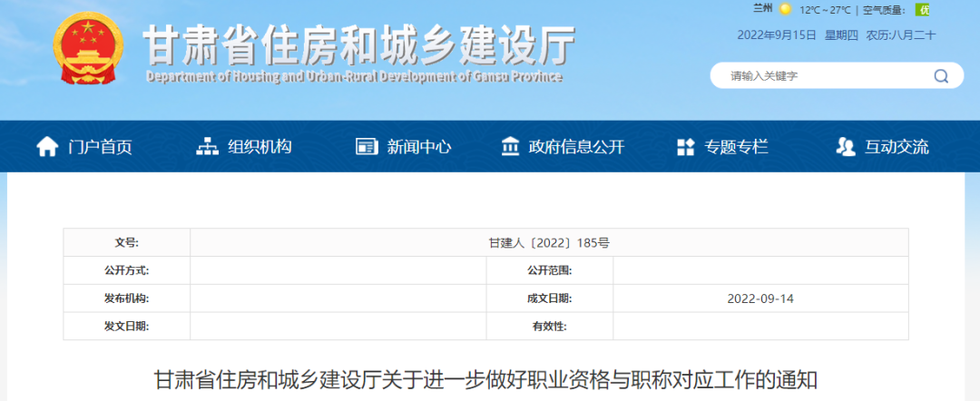The image size is (980, 401).
Task: Click the 兰州 city label
Action: (762, 9)
